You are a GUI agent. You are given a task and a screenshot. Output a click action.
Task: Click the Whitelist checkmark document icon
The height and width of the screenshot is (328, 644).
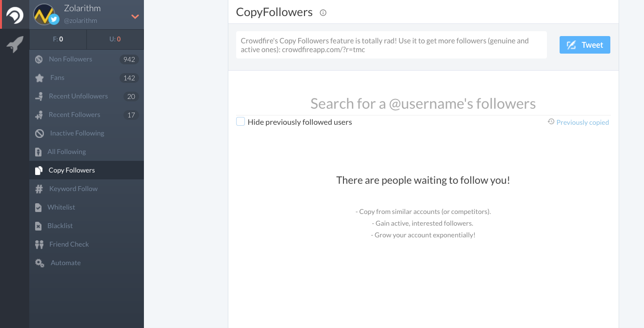pyautogui.click(x=39, y=208)
